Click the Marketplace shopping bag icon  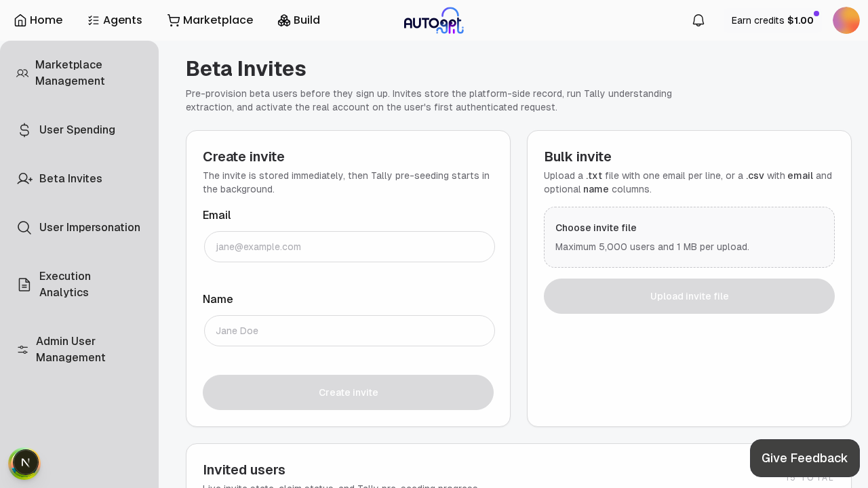173,20
